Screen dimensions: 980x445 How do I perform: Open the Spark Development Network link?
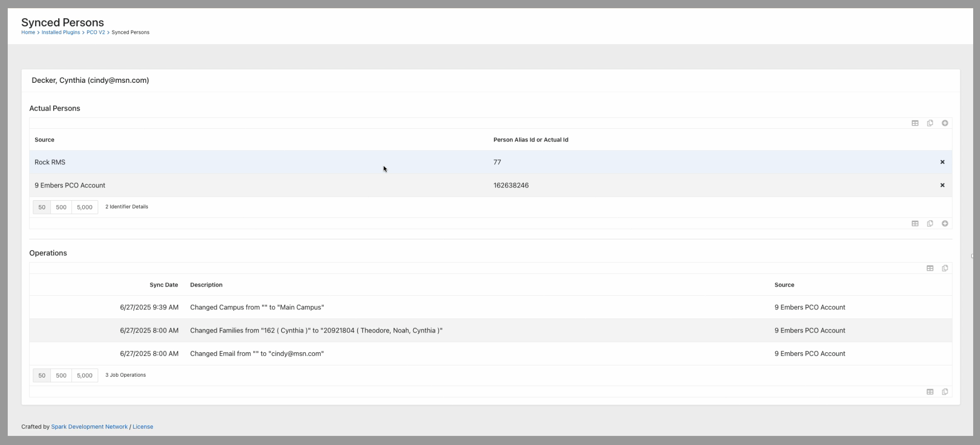point(89,427)
